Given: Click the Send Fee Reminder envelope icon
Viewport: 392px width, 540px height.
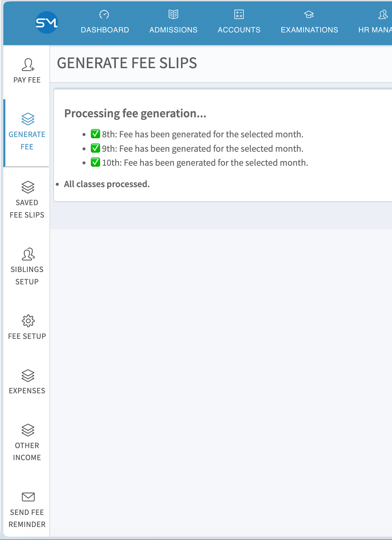Looking at the screenshot, I should (x=28, y=497).
